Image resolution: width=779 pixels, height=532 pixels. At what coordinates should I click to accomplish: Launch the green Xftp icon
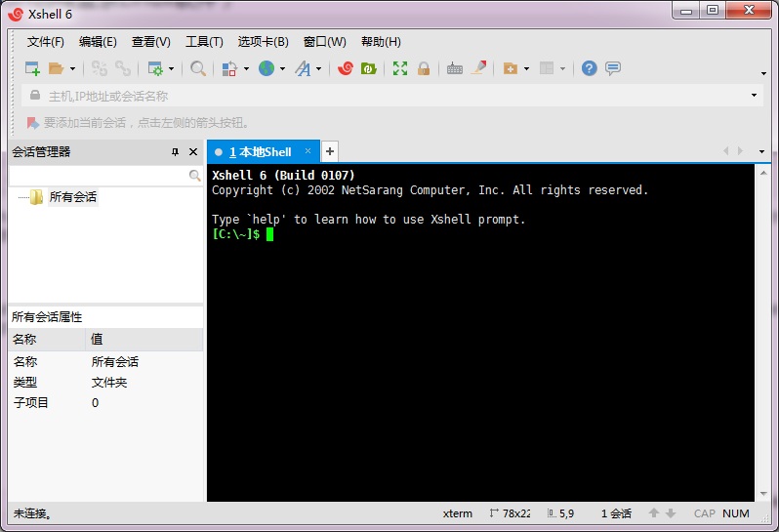point(369,68)
